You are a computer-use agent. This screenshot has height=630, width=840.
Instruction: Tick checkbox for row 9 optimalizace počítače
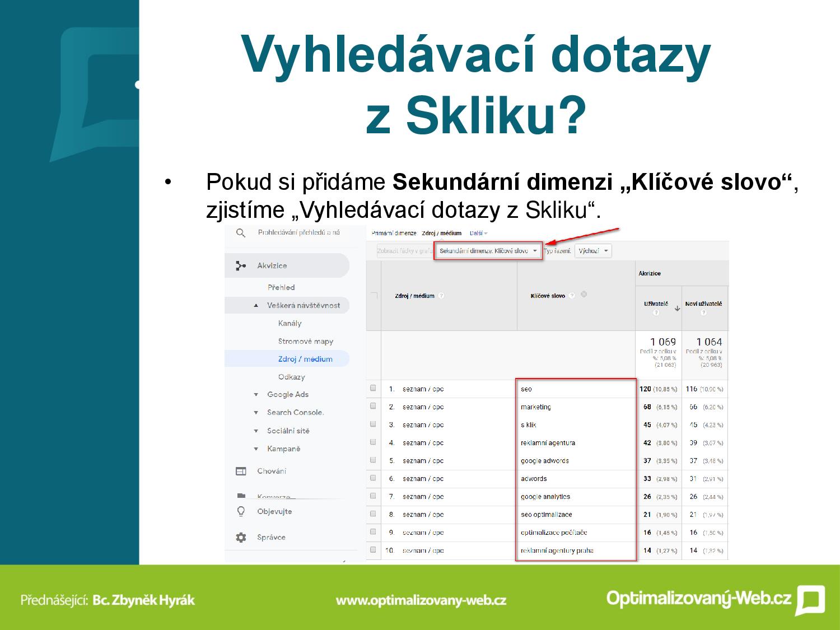click(x=373, y=531)
